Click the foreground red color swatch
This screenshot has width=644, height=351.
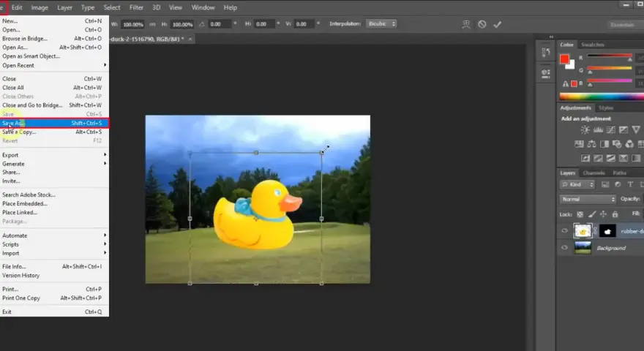564,59
